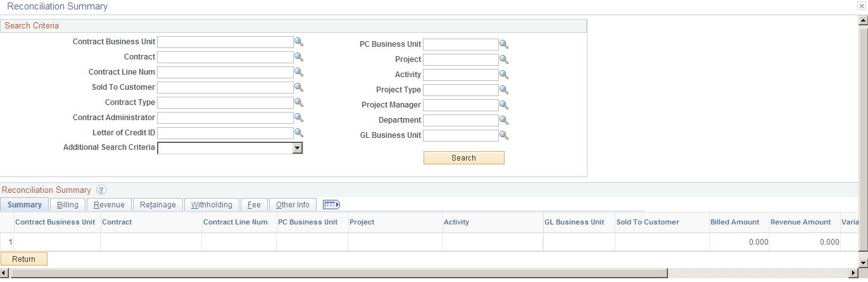Open lookup for Contract Business Unit
This screenshot has height=282, width=868.
click(x=299, y=42)
